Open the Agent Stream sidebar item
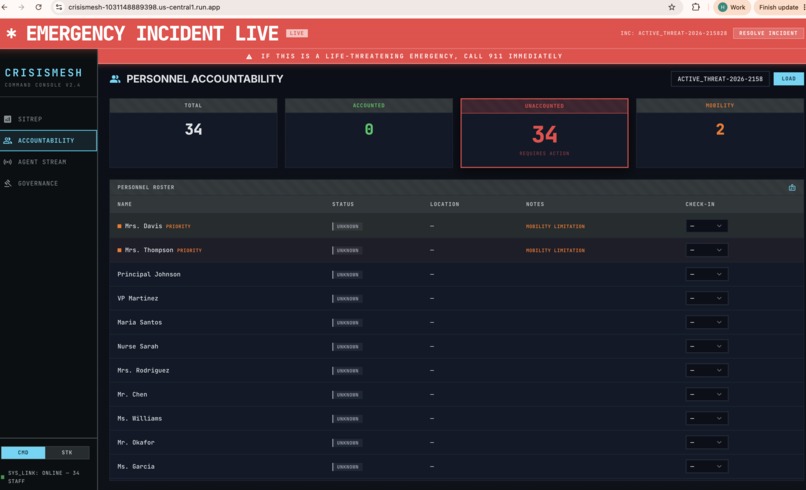This screenshot has width=806, height=490. pos(48,162)
